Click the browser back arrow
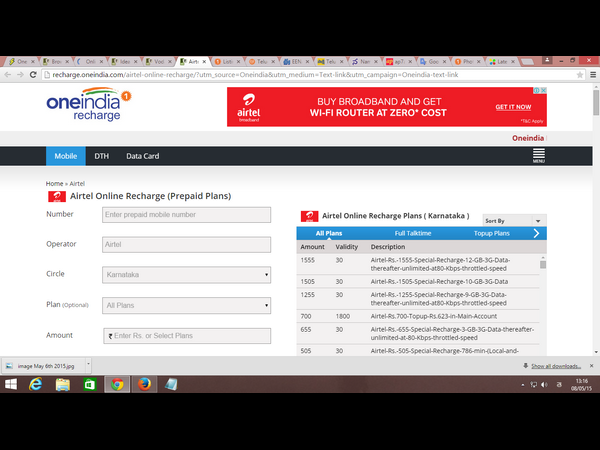Viewport: 600px width, 450px height. coord(11,75)
